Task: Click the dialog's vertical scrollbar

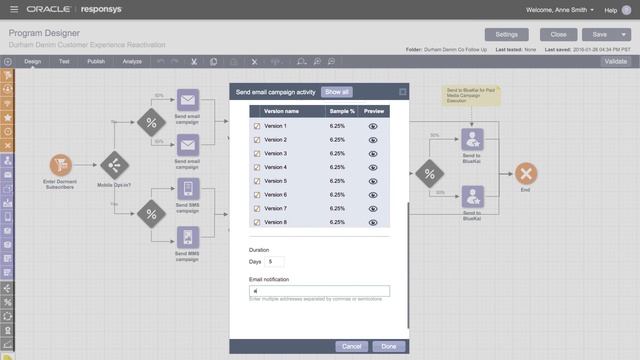Action: click(x=408, y=265)
